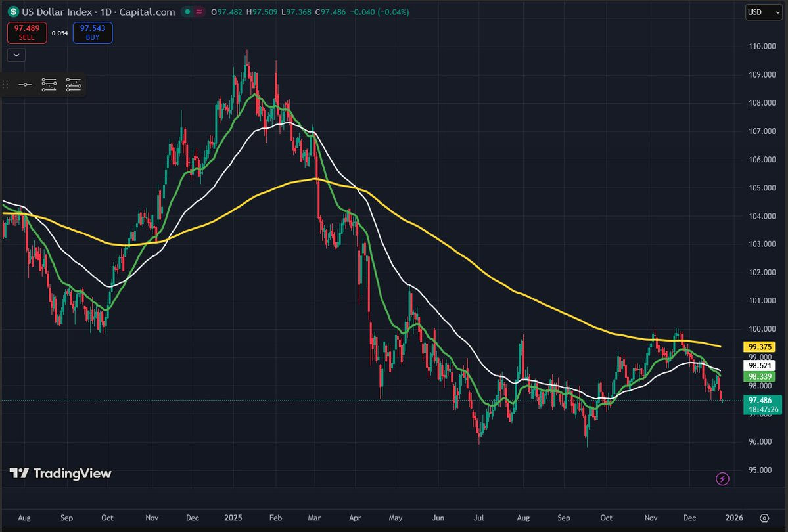Click 107.000 on the price axis

[762, 131]
